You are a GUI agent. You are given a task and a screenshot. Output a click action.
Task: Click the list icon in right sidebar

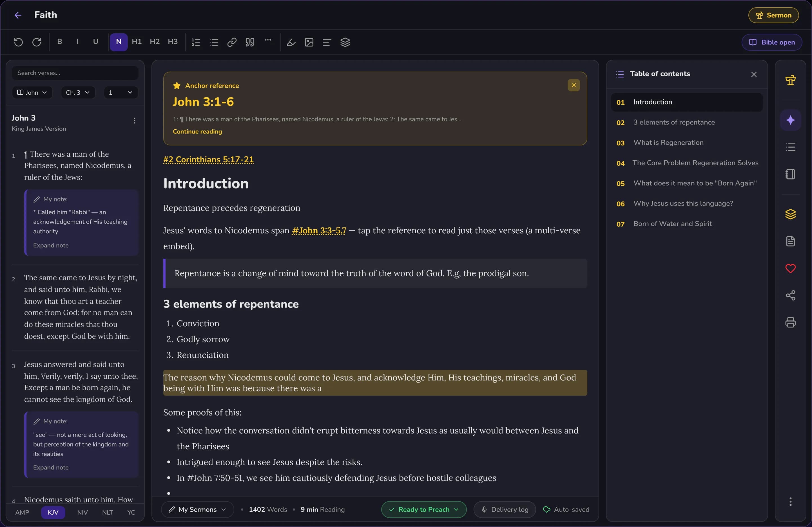(x=791, y=147)
